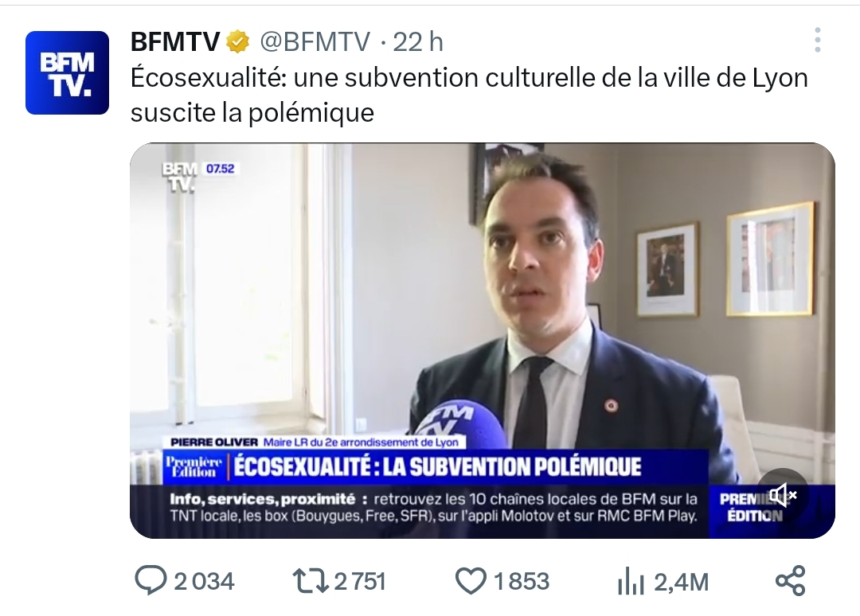Click the share icon

click(x=791, y=581)
